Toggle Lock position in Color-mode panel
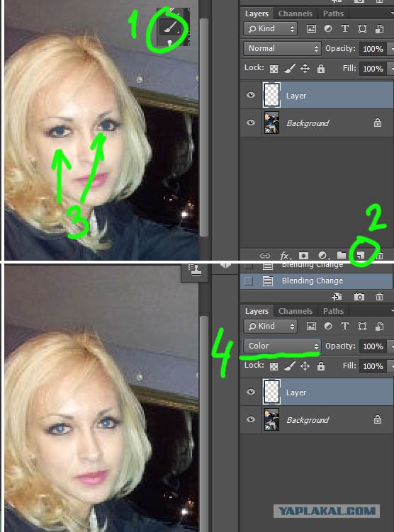The width and height of the screenshot is (394, 532). click(x=305, y=366)
